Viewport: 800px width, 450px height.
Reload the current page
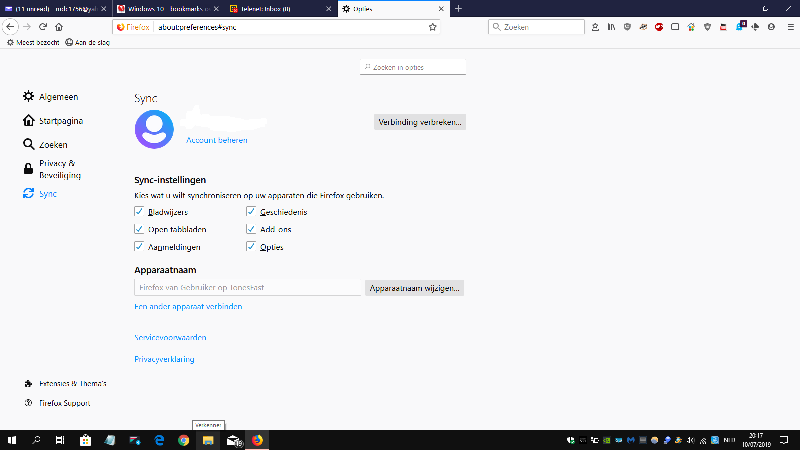(x=43, y=27)
